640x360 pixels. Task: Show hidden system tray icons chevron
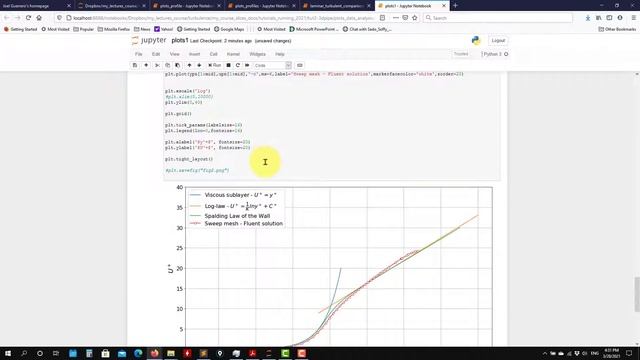point(544,353)
